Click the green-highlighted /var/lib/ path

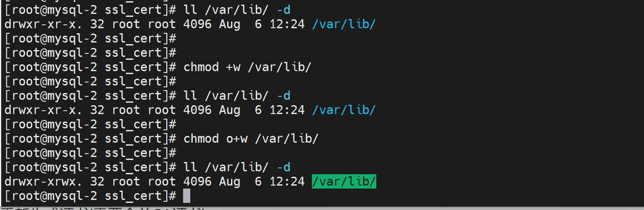343,182
